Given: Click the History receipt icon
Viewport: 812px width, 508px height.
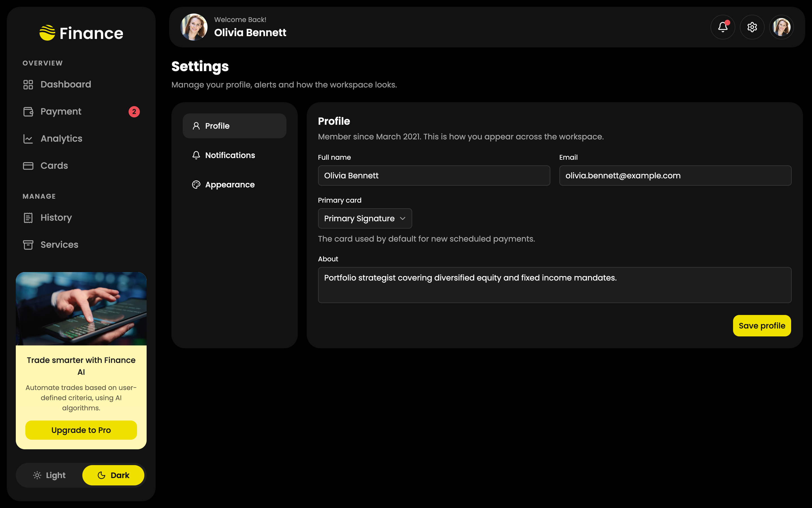Looking at the screenshot, I should pos(28,218).
